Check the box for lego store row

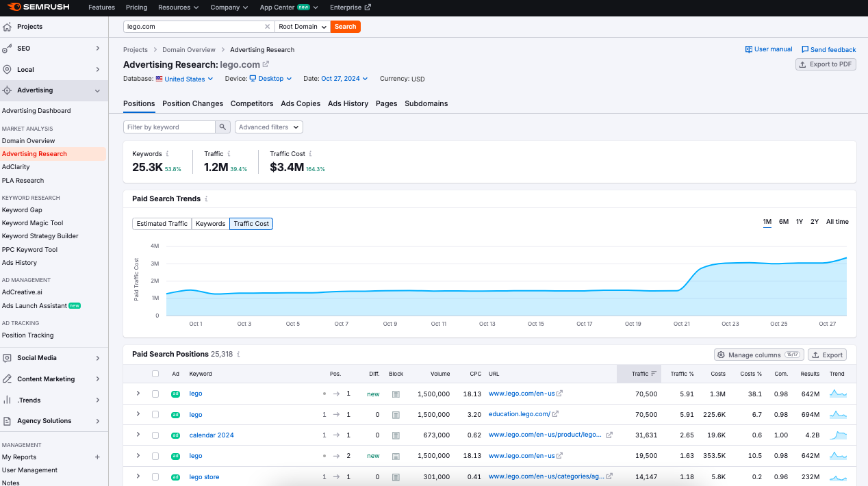155,477
